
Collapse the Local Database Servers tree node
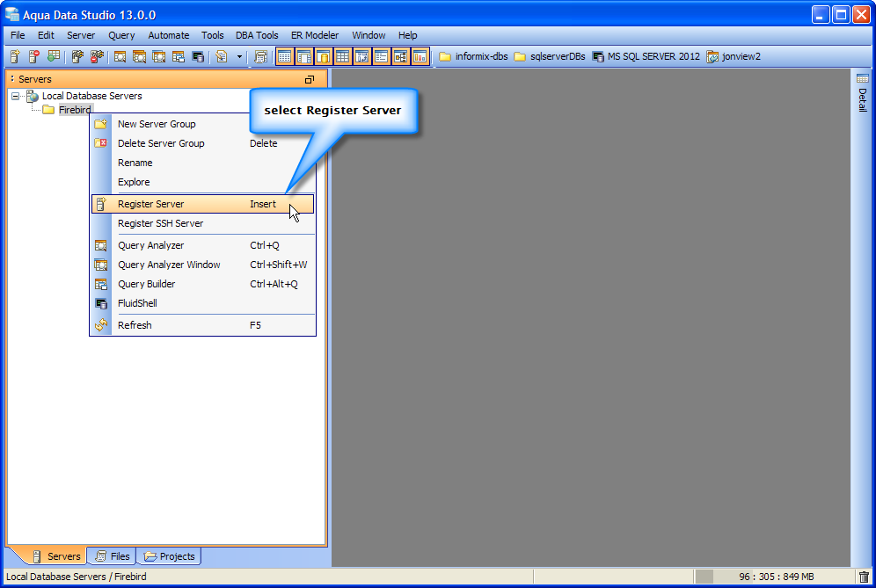point(15,96)
